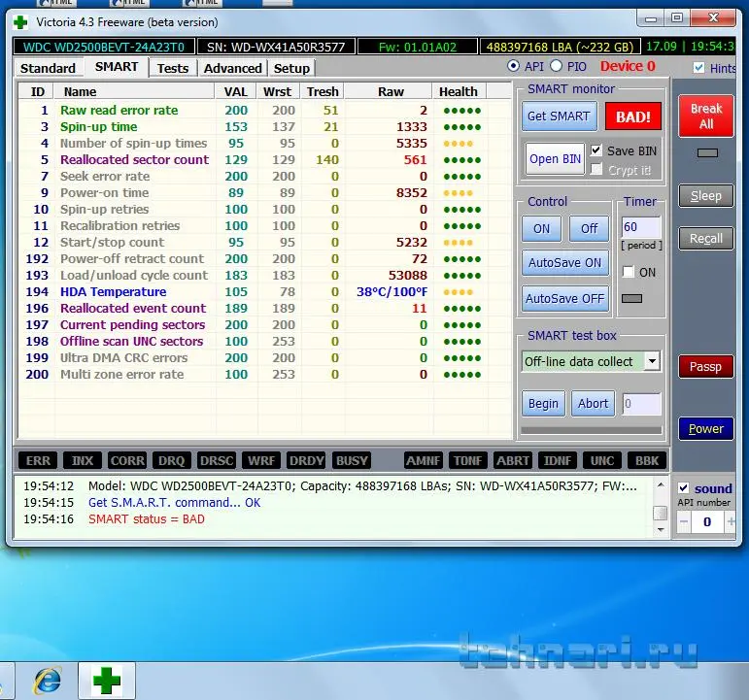This screenshot has width=749, height=700.
Task: Click the ERR status indicator
Action: coord(38,461)
